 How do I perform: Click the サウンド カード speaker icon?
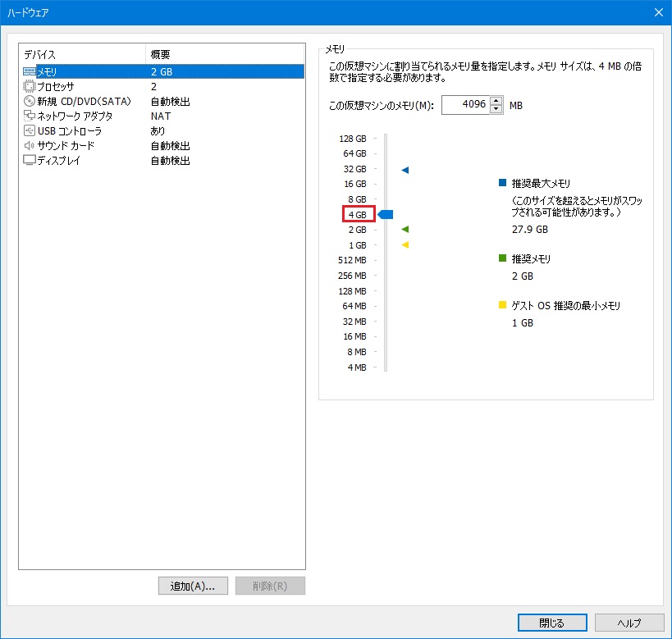point(30,145)
